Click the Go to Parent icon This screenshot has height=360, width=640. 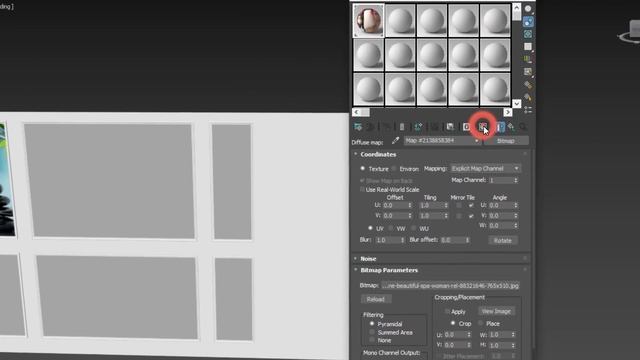point(511,127)
